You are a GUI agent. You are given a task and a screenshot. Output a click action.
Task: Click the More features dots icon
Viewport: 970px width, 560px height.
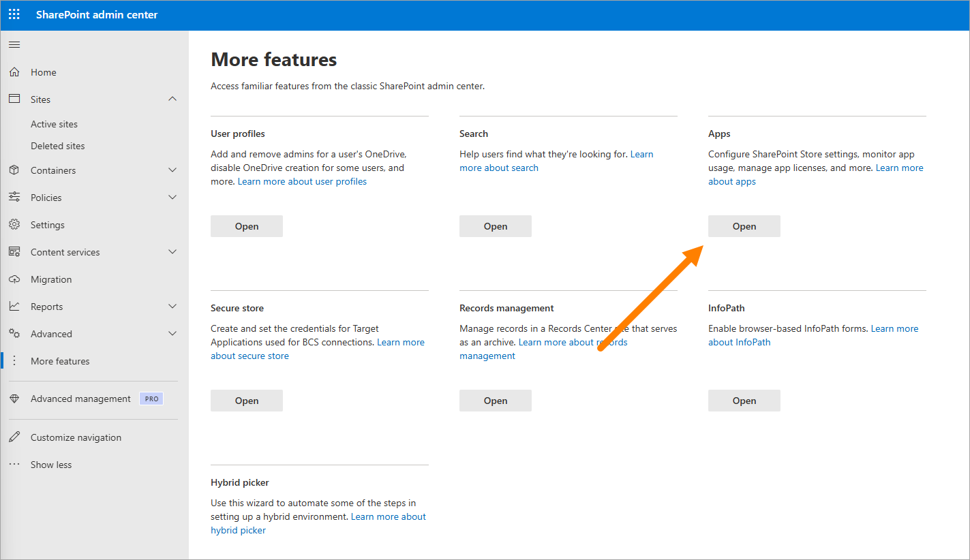coord(14,361)
